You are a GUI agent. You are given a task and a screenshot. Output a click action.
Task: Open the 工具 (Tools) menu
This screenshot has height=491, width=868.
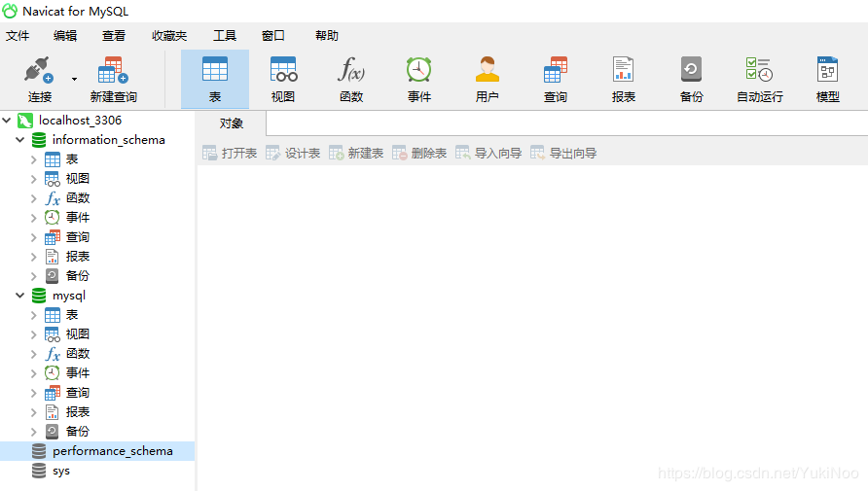click(225, 36)
